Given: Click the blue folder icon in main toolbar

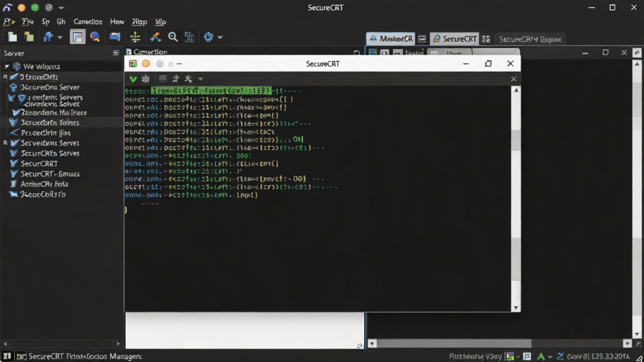Looking at the screenshot, I should [x=114, y=37].
